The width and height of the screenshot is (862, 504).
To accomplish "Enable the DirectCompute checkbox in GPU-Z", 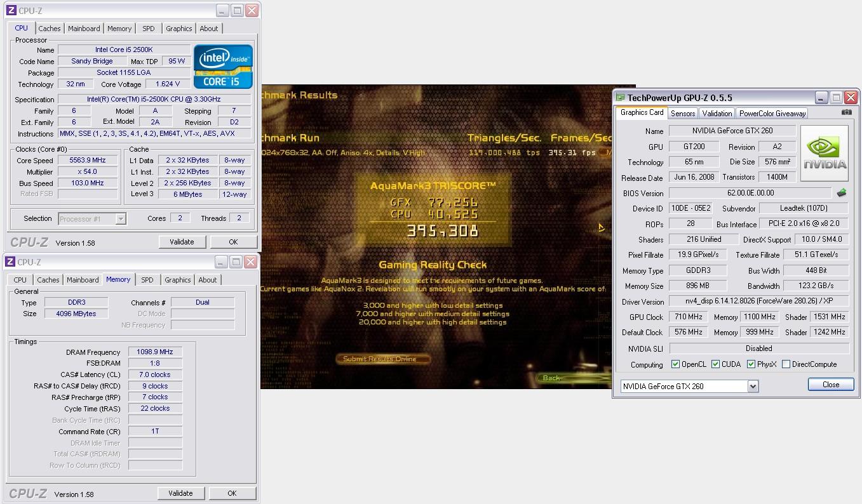I will [786, 364].
